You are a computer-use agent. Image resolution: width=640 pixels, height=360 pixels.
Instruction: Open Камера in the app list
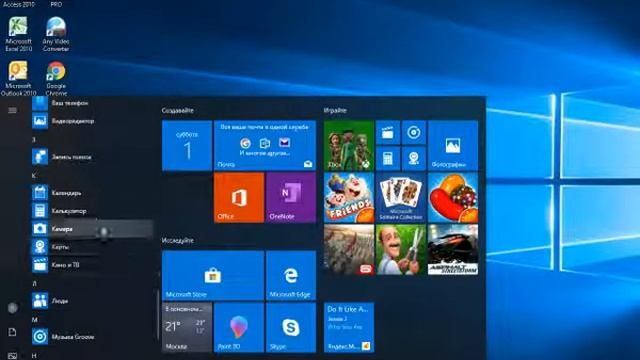coord(92,229)
